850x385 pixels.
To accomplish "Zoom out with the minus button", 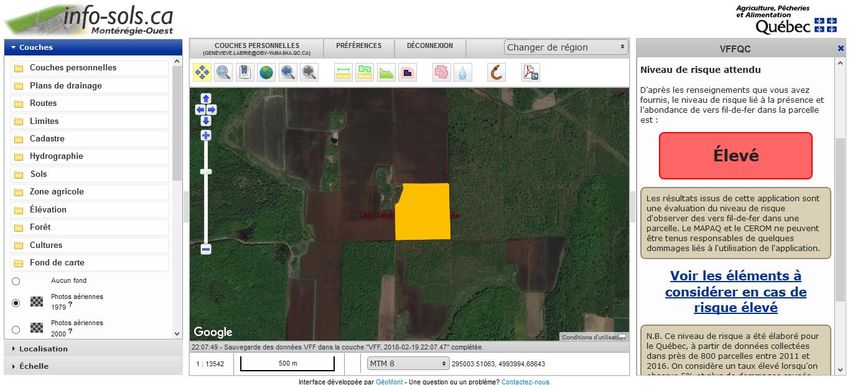I will (x=206, y=249).
